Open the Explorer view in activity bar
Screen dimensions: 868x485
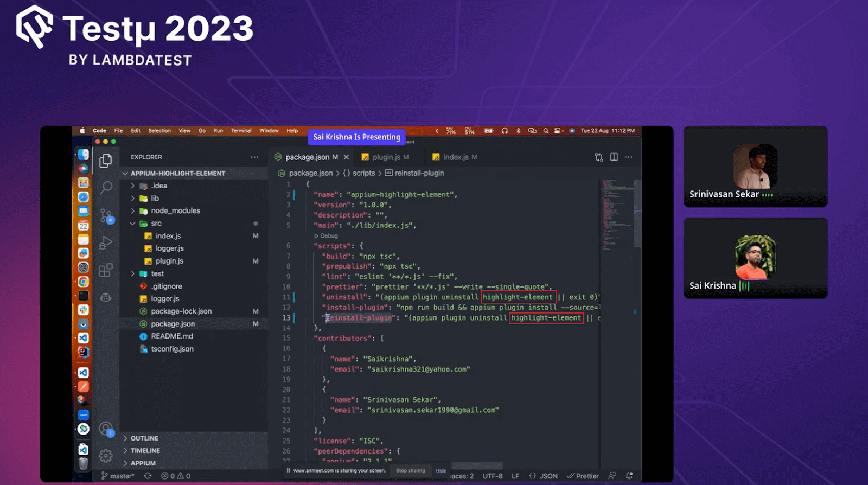106,161
